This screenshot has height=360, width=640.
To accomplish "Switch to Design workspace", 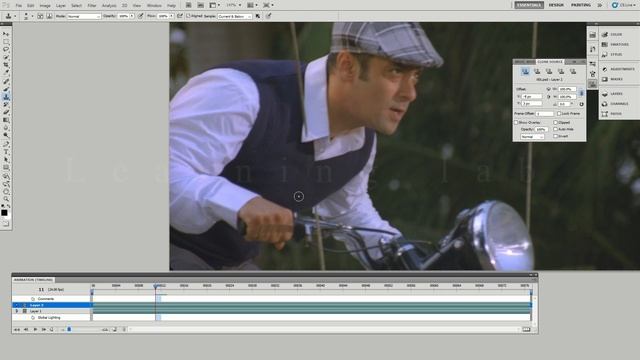I will (x=556, y=5).
